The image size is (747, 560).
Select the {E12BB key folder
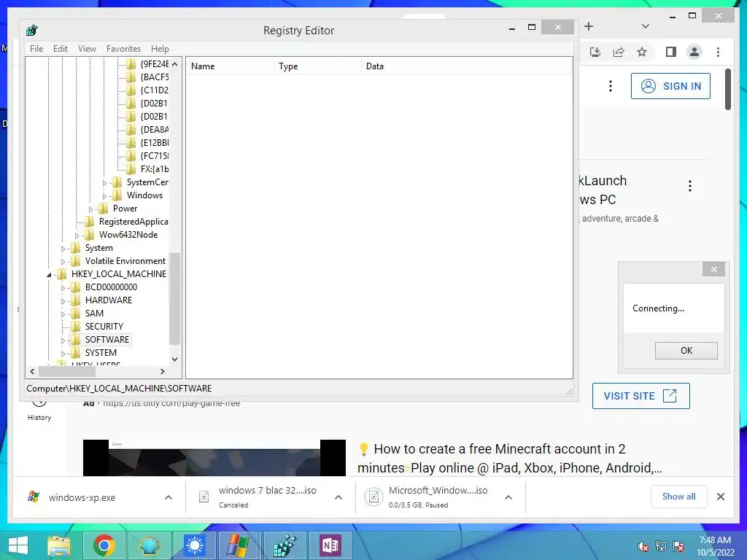pyautogui.click(x=148, y=142)
